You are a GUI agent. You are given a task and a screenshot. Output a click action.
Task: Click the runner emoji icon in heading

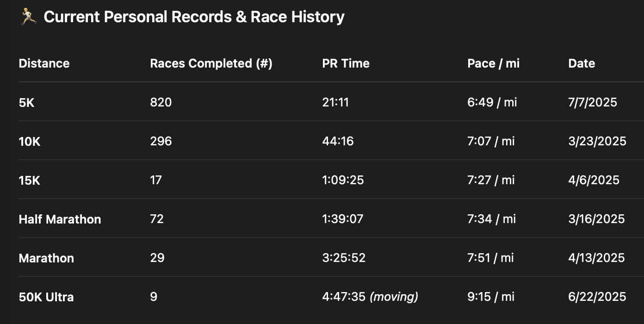tap(28, 17)
